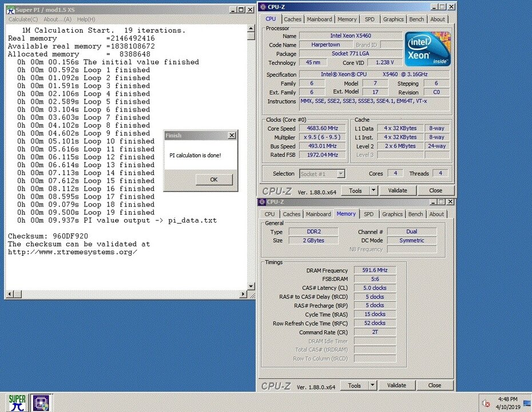Click the scroll-left arrow in Super PI
The height and width of the screenshot is (412, 532).
(10, 294)
